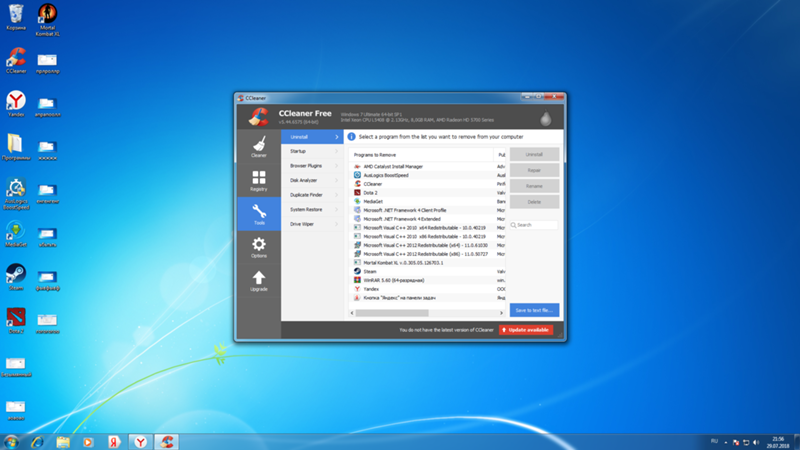
Task: Select the Yandex browser desktop shortcut
Action: (x=16, y=104)
